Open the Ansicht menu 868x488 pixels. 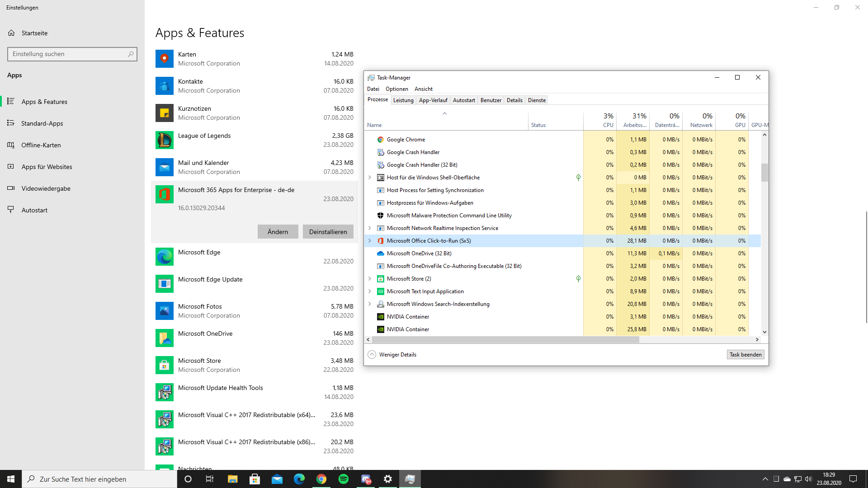coord(424,89)
